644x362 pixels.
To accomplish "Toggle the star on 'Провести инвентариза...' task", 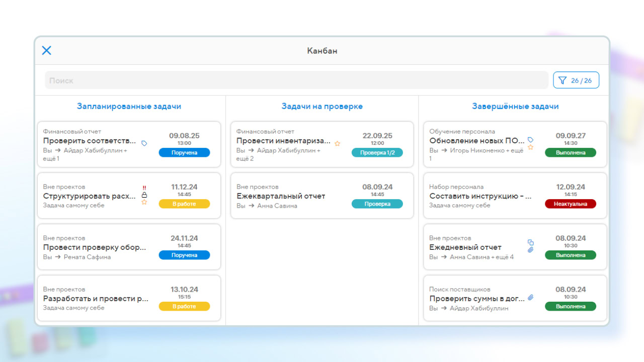I will coord(338,143).
